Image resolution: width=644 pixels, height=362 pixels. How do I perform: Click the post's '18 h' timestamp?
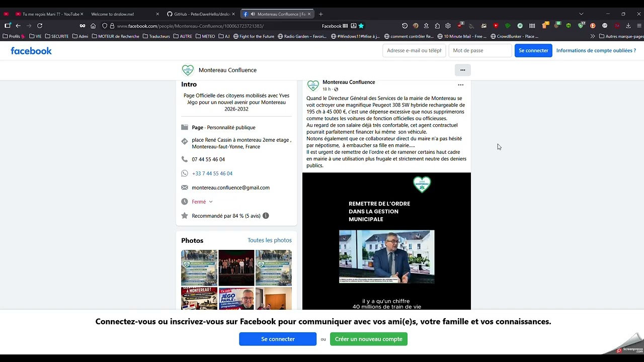click(327, 89)
